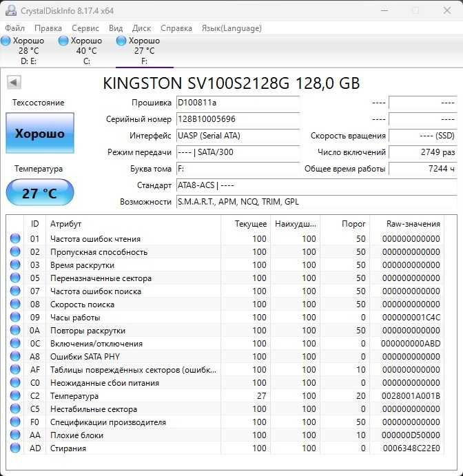
Task: Click the Интерфейс field UASP (Serial ATA)
Action: pos(238,136)
